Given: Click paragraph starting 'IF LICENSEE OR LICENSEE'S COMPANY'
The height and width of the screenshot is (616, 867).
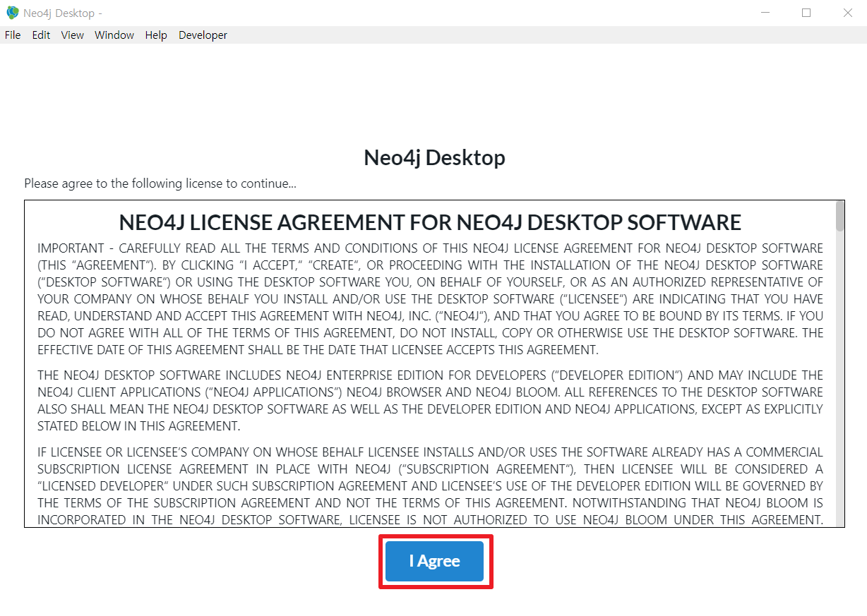Looking at the screenshot, I should tap(430, 486).
